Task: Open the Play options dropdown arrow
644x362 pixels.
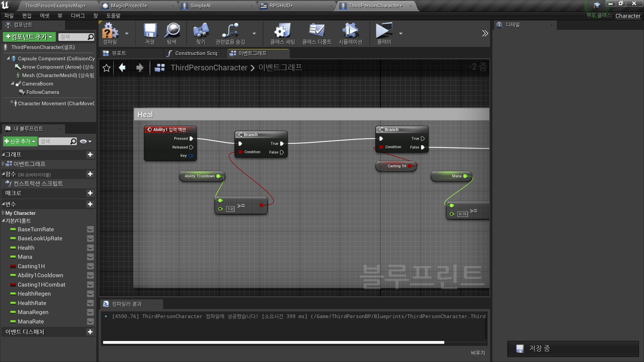Action: click(400, 34)
